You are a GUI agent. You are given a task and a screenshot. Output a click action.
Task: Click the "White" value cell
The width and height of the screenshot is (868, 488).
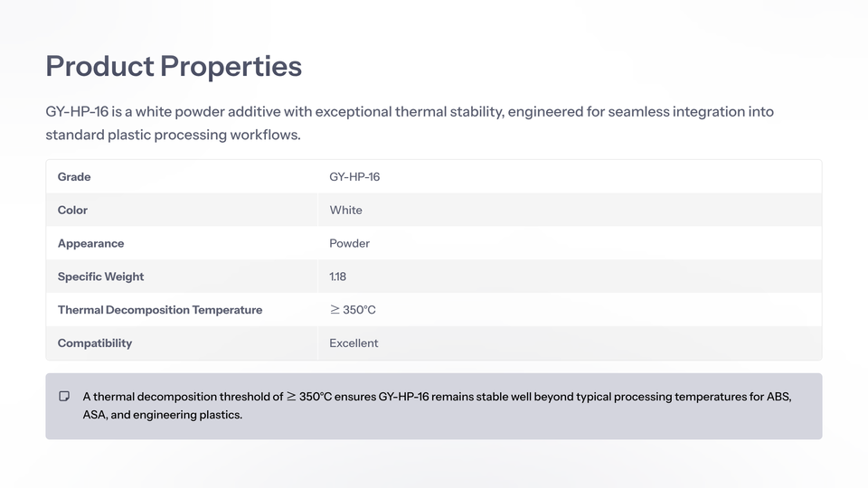(345, 211)
